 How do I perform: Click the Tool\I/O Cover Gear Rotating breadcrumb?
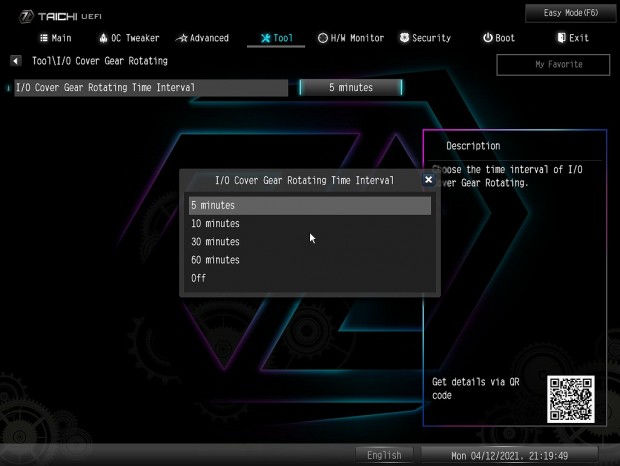[100, 61]
